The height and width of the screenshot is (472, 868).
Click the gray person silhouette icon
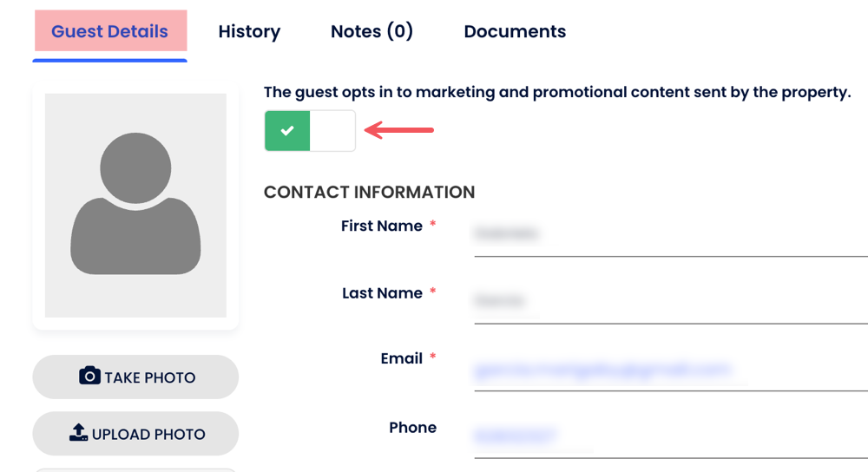tap(135, 204)
